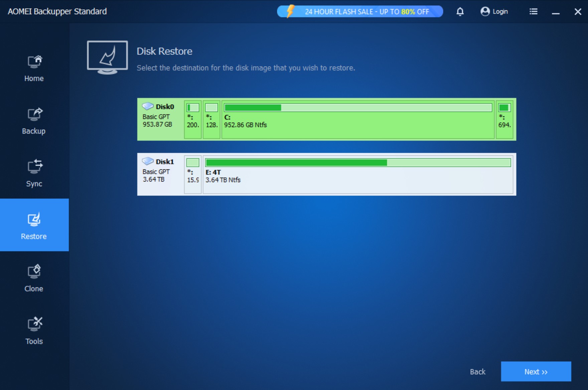Select the C: 952.86 GB Ntfs partition
This screenshot has height=390, width=588.
358,119
